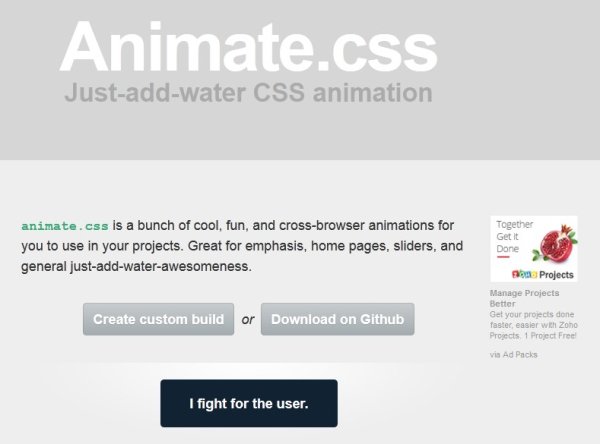Click the phrase 'cross-browser animations' in the description

322,225
